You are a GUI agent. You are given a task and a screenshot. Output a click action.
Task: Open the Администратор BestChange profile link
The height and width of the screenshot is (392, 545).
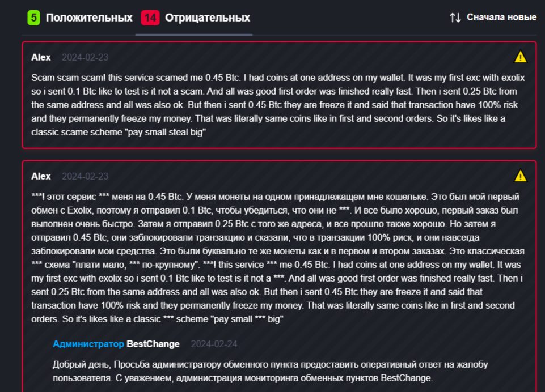(x=116, y=344)
